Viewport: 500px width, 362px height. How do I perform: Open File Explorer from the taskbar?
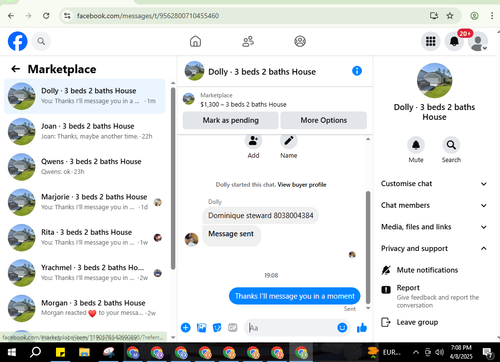[x=84, y=352]
